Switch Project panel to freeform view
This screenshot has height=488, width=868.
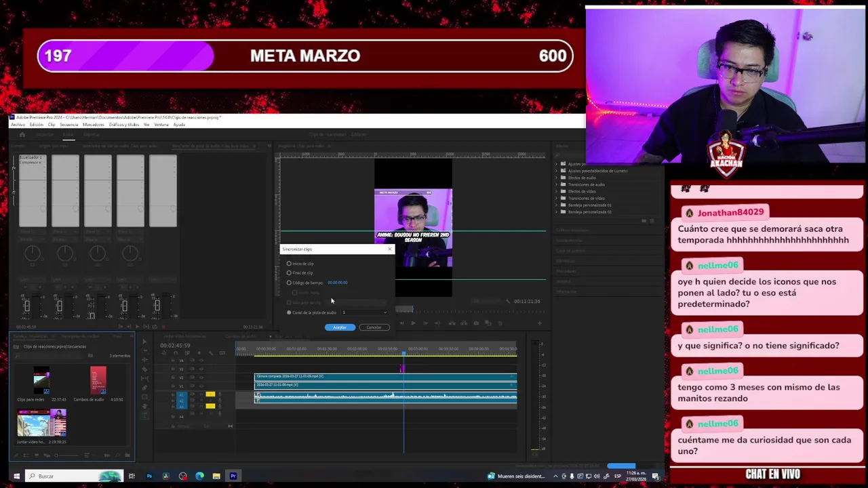click(47, 455)
